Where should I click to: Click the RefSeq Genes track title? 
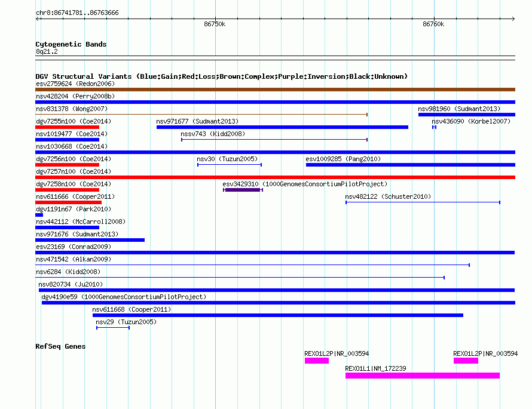[x=60, y=346]
